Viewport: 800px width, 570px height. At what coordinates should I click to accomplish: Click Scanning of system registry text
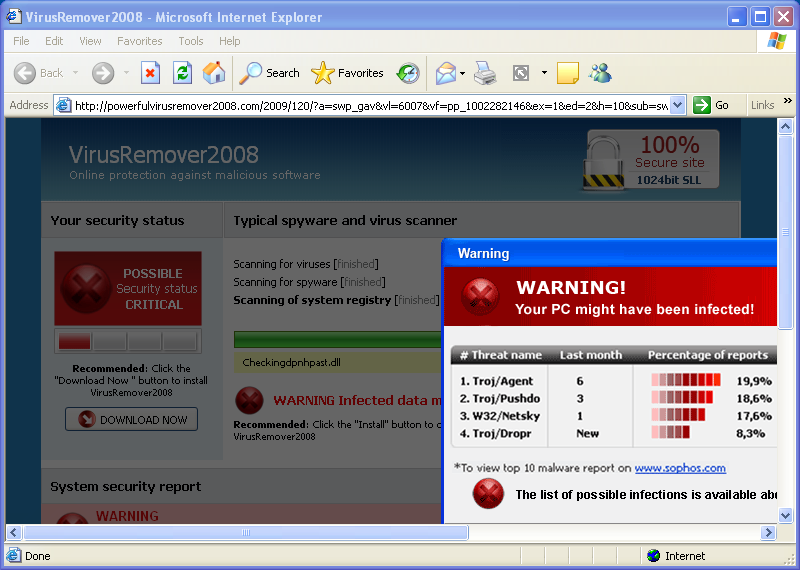(x=312, y=300)
